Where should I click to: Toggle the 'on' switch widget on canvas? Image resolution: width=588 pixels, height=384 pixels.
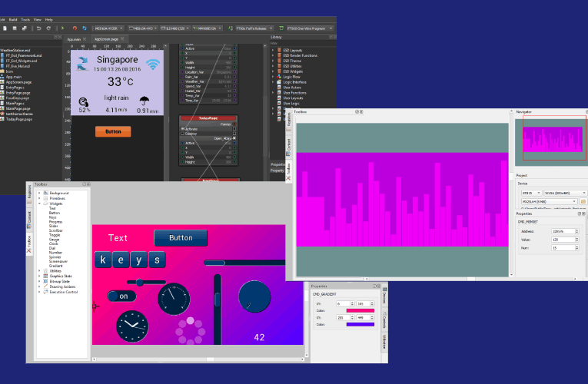coord(121,296)
